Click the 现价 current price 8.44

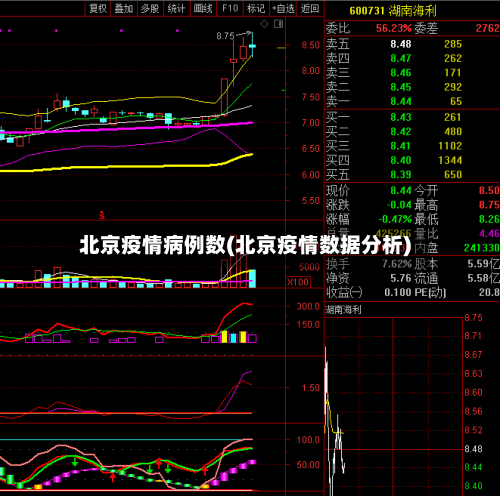click(401, 191)
